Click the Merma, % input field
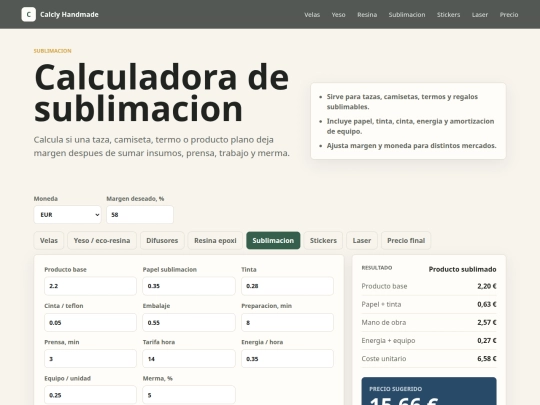The height and width of the screenshot is (405, 540). click(189, 395)
